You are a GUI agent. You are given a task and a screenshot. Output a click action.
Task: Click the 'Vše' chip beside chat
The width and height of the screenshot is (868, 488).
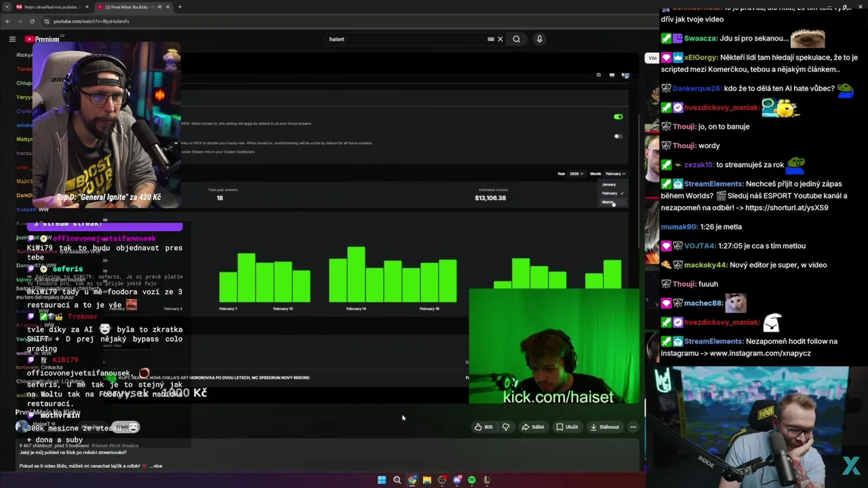pyautogui.click(x=652, y=58)
